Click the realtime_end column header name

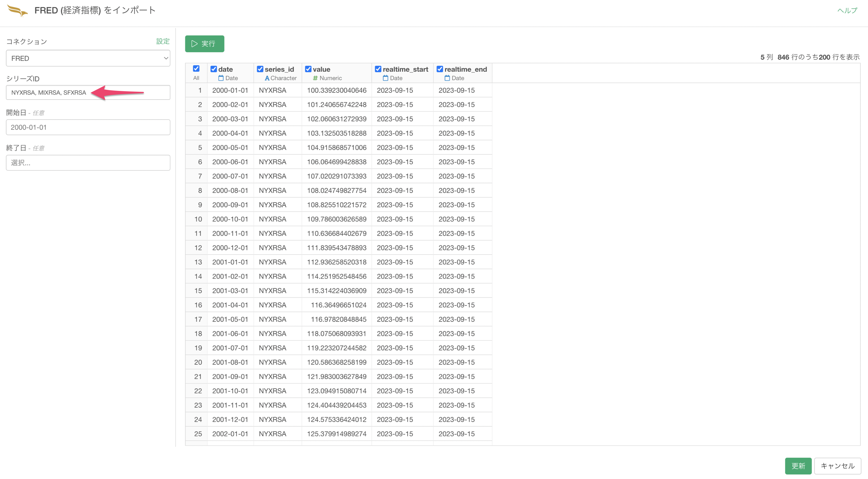click(x=466, y=69)
